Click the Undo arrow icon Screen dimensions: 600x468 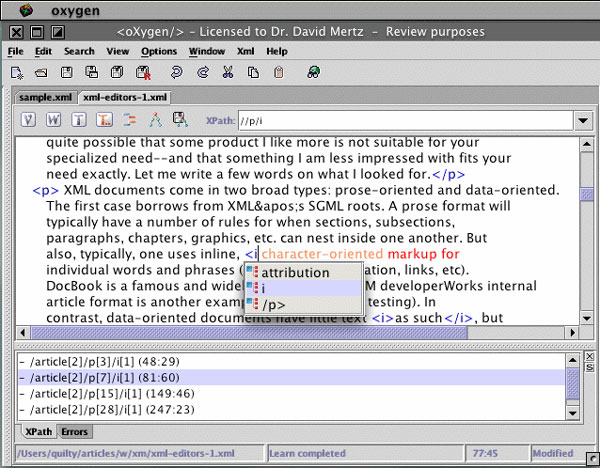[x=176, y=72]
